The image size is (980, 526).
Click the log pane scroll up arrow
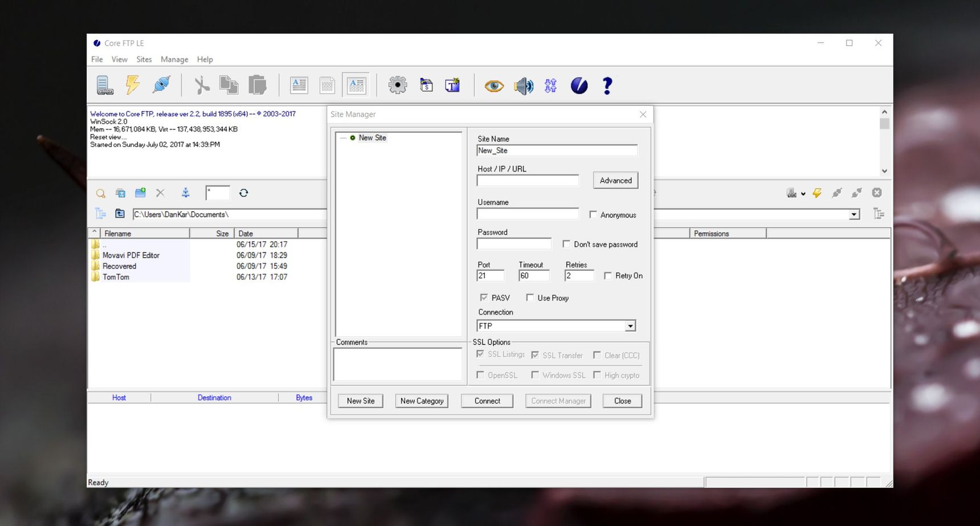884,112
